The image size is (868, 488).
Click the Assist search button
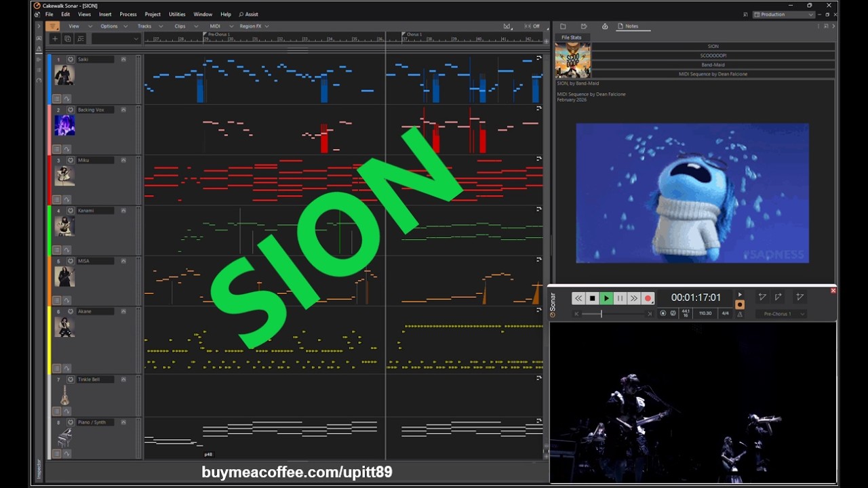pyautogui.click(x=248, y=14)
